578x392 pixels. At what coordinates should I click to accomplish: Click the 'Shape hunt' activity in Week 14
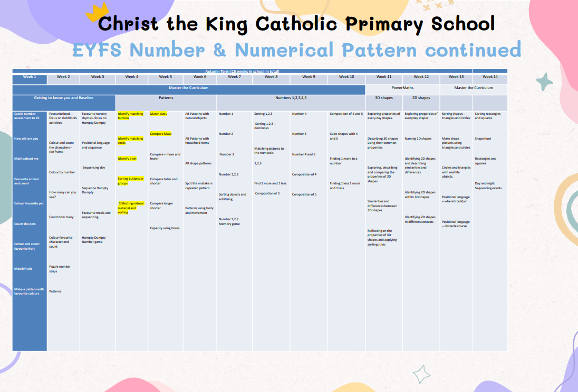coord(483,139)
